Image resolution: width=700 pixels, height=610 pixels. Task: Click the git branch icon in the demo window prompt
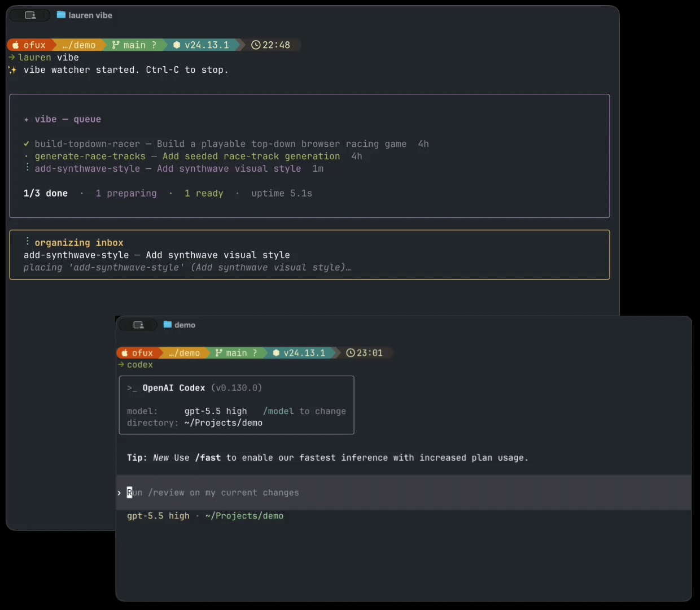point(218,352)
